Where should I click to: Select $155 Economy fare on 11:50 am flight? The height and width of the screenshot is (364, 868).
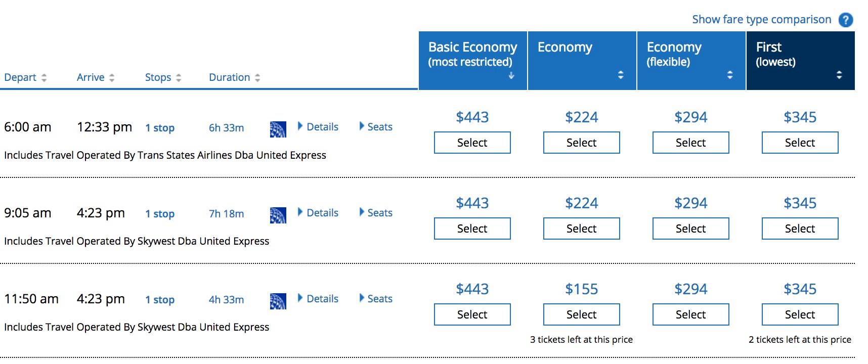tap(581, 314)
